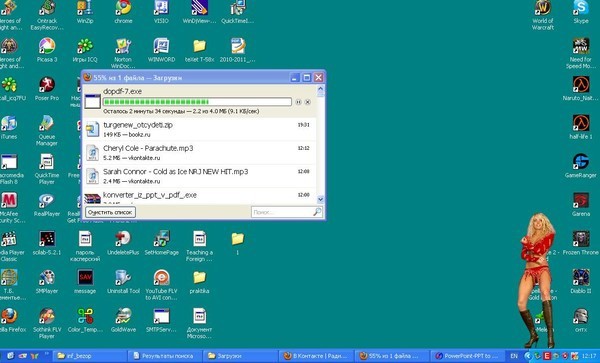
Task: Select the Garena desktop icon
Action: coord(580,205)
